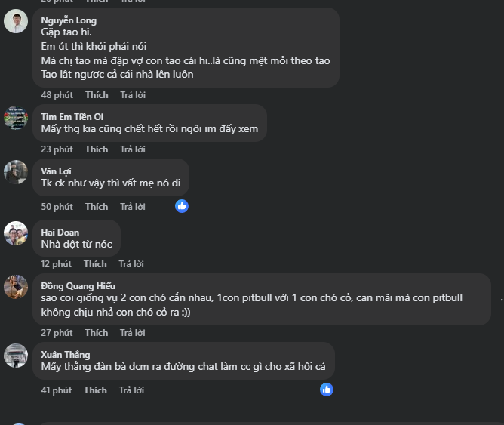Click Văn Lợi's avatar image
The image size is (504, 425).
click(16, 172)
